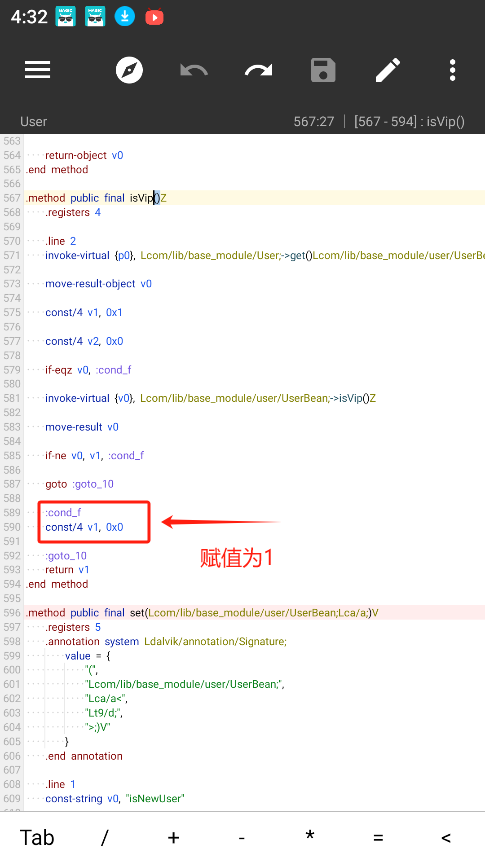Tap the compass navigation icon
The image size is (485, 862).
click(129, 70)
